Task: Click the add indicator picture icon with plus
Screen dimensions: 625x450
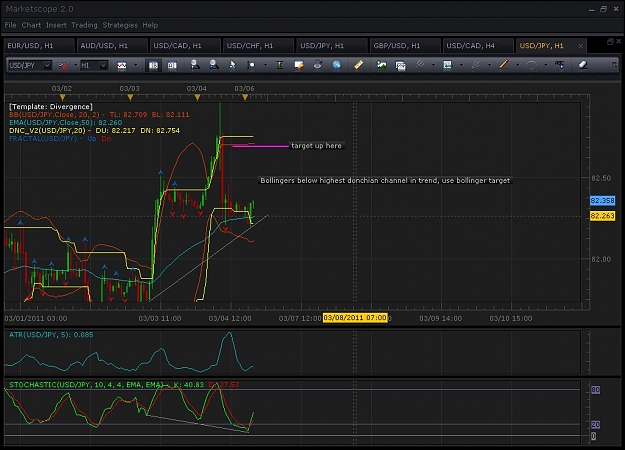Action: click(381, 65)
